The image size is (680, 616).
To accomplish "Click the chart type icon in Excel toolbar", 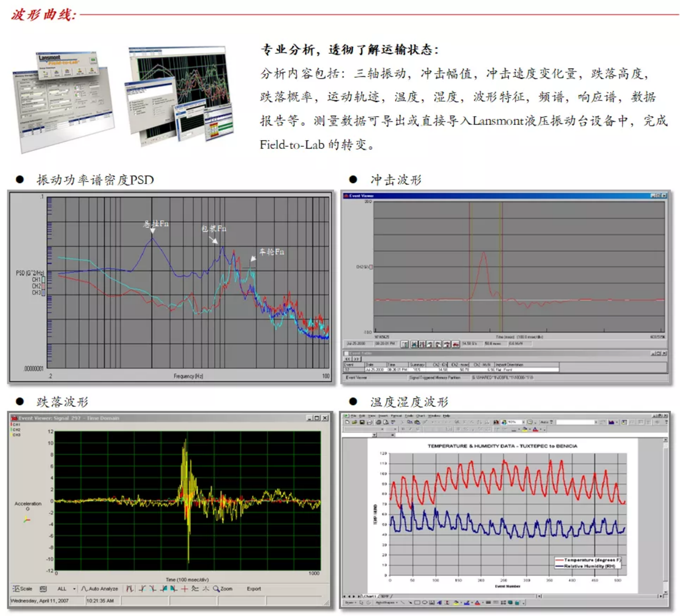I will (x=611, y=422).
